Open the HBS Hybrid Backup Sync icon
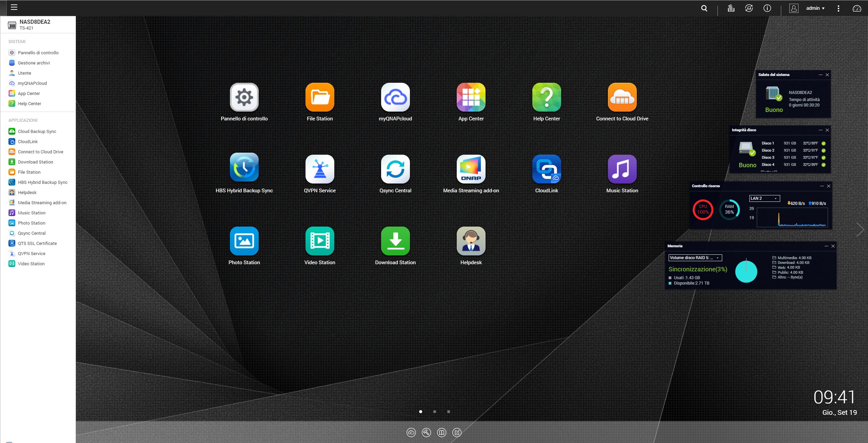868x443 pixels. [x=244, y=167]
